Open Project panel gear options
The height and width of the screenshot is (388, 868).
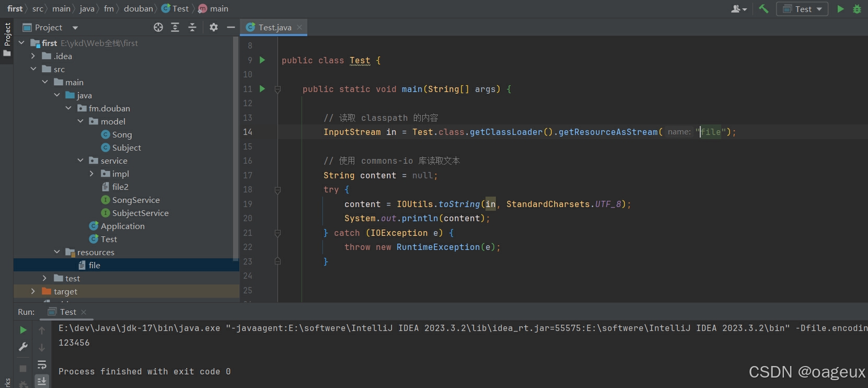214,27
